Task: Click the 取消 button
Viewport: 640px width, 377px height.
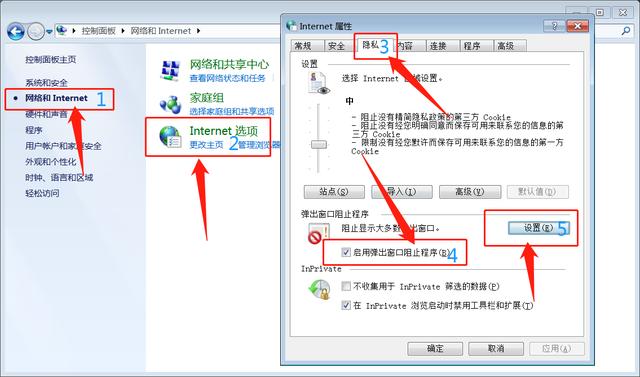Action: point(496,349)
